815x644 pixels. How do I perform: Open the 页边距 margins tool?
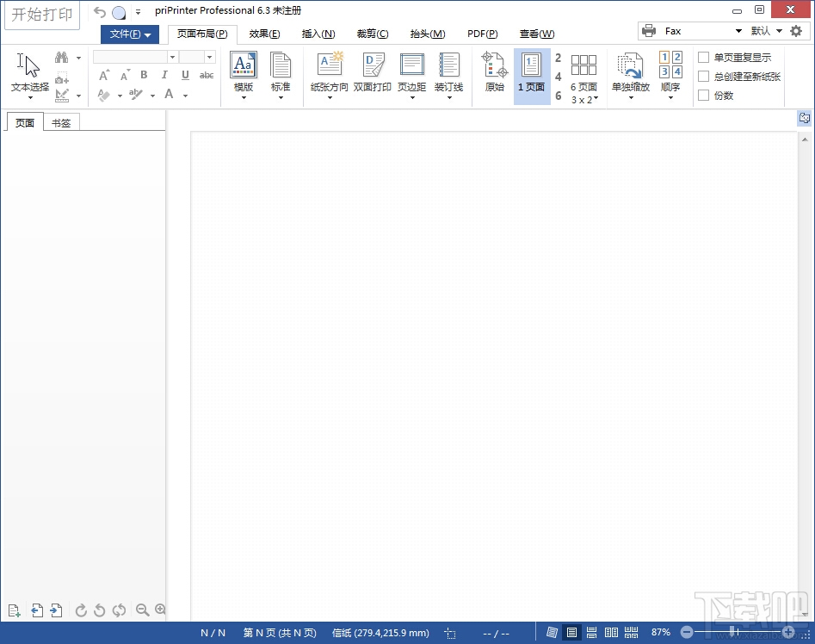point(411,65)
